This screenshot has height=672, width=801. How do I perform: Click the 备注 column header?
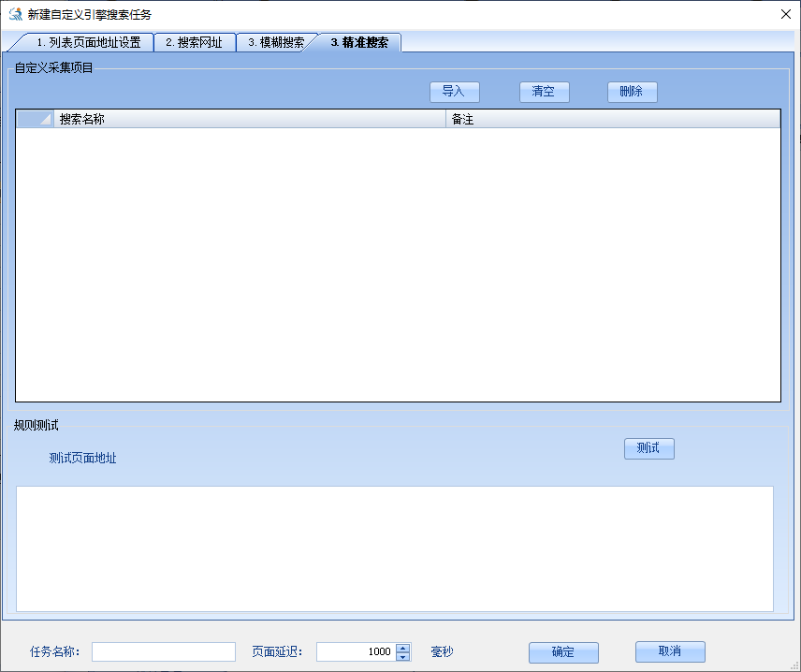pyautogui.click(x=608, y=119)
